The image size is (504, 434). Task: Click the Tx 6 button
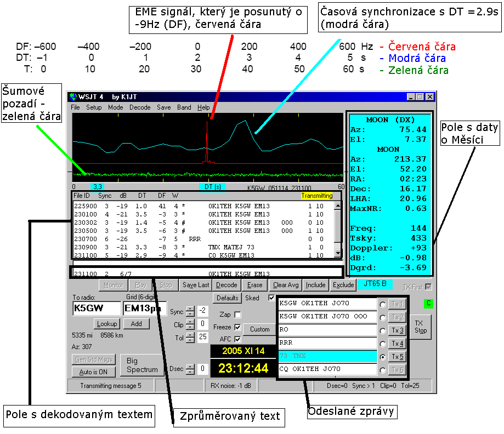pyautogui.click(x=397, y=370)
